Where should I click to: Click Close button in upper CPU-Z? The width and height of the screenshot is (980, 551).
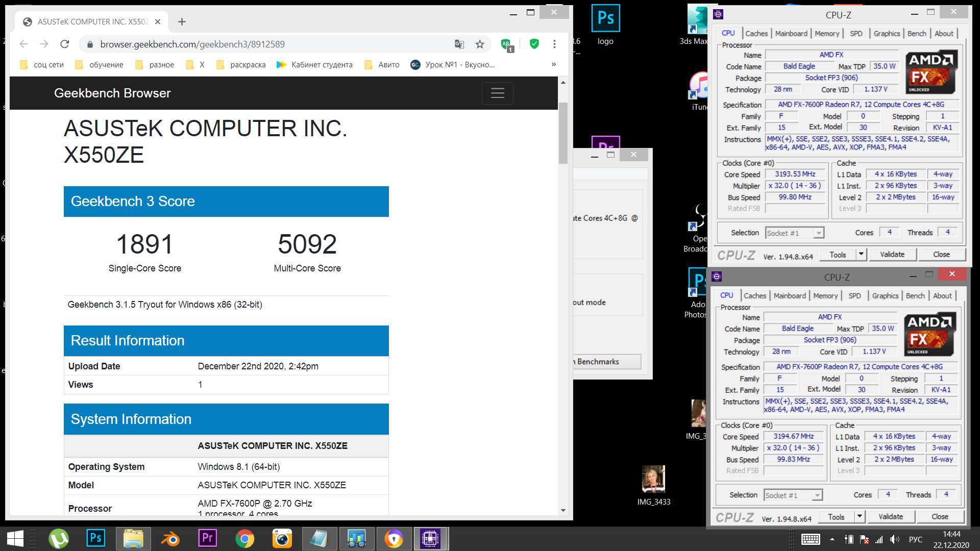coord(941,255)
